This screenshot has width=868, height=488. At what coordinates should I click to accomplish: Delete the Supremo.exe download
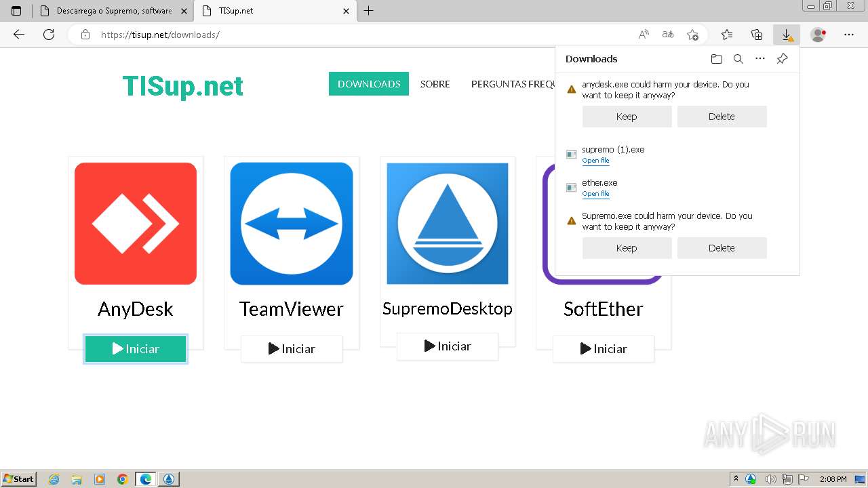[722, 248]
